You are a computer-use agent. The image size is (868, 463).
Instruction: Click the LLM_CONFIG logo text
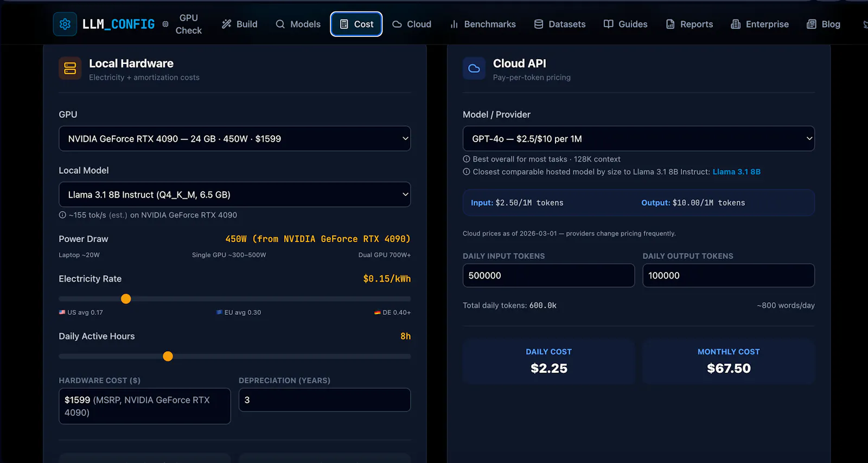tap(118, 24)
